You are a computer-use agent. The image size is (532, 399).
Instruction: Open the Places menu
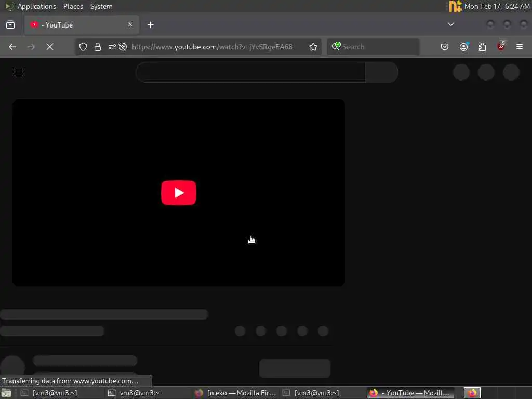[x=73, y=6]
